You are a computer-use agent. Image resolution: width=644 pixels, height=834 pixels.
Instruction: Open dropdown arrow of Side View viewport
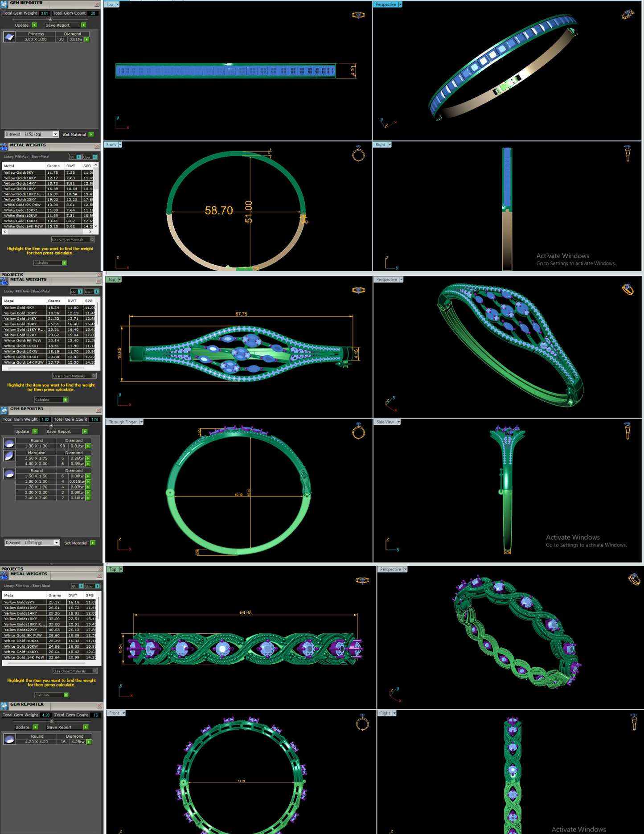398,422
